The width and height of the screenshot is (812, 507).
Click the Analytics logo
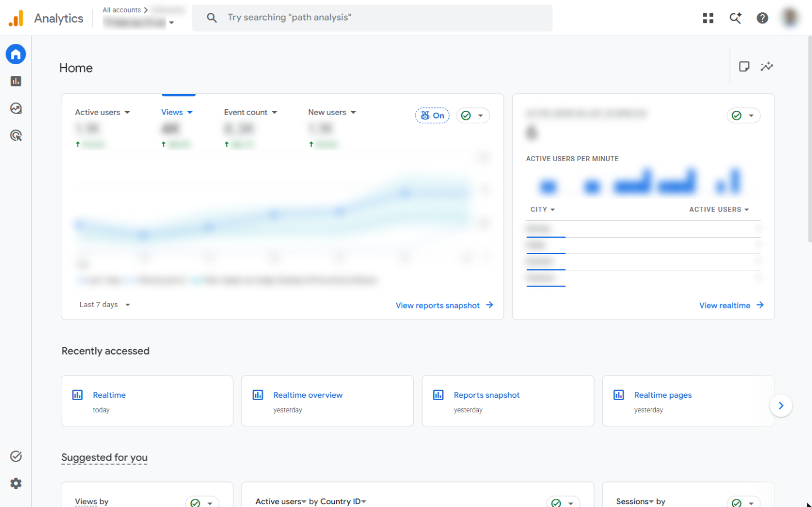click(x=16, y=18)
